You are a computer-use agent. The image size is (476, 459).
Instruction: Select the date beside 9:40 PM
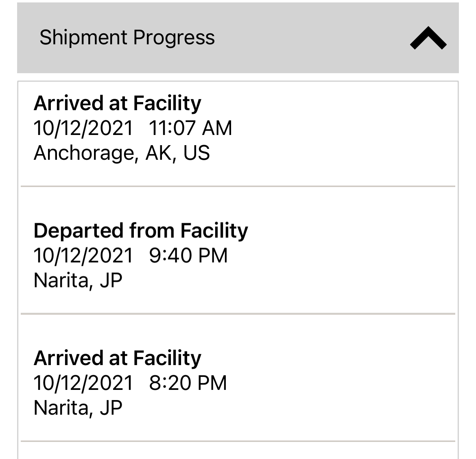pyautogui.click(x=83, y=256)
